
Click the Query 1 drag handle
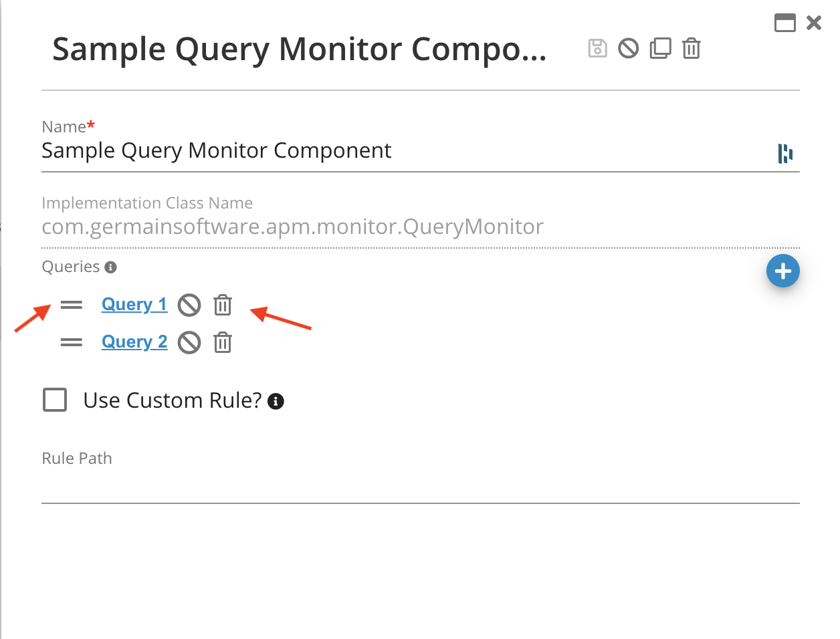(72, 305)
